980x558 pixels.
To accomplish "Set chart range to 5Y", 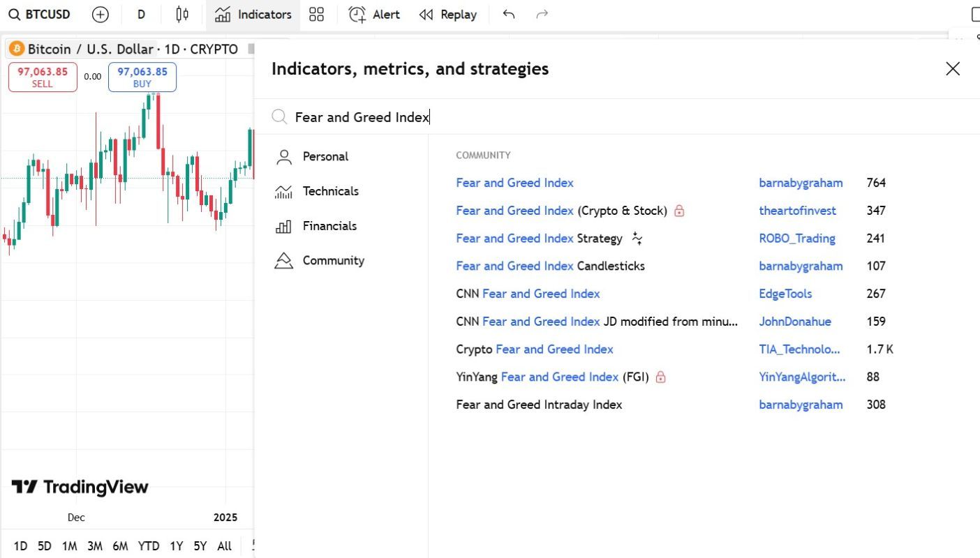I will pyautogui.click(x=200, y=546).
